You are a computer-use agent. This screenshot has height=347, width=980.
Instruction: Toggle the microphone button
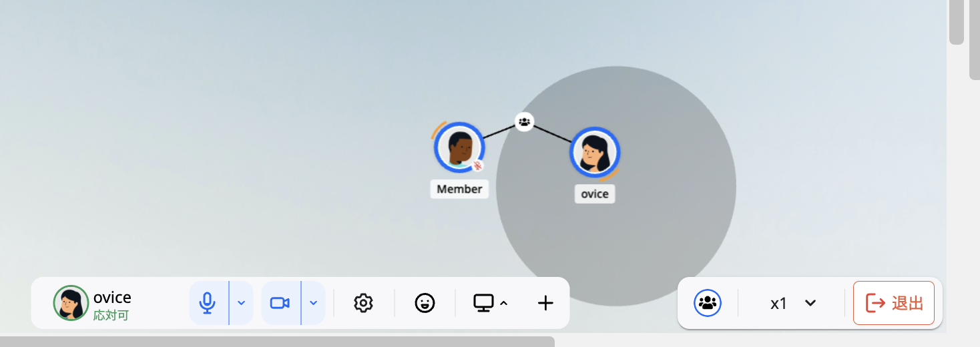[x=208, y=303]
